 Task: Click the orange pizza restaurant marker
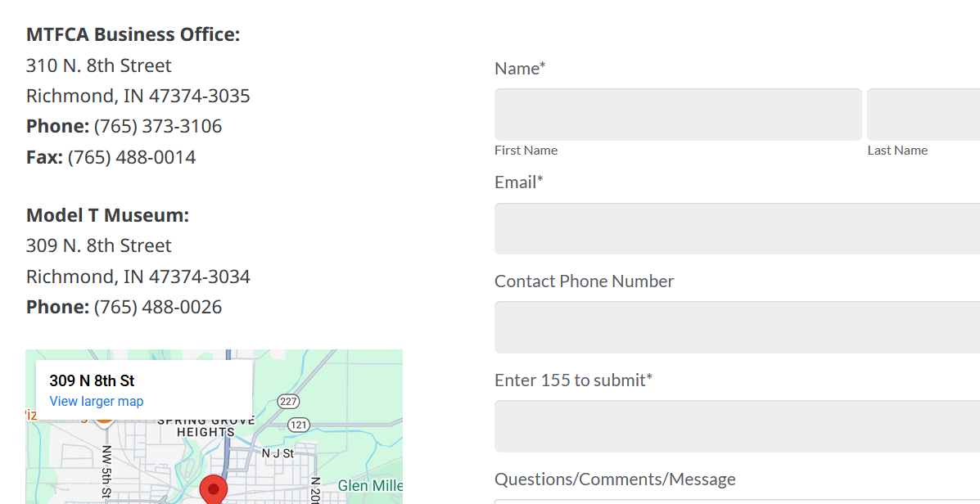coord(104,420)
